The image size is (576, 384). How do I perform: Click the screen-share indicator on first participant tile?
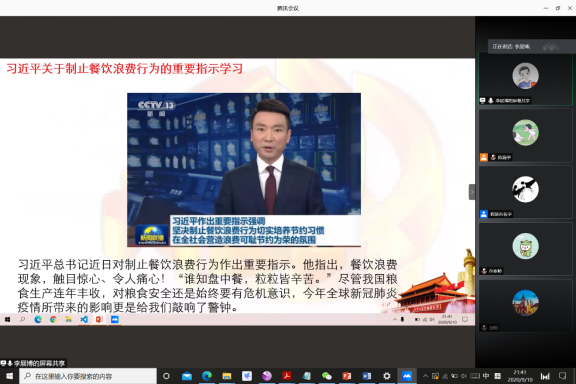click(483, 100)
